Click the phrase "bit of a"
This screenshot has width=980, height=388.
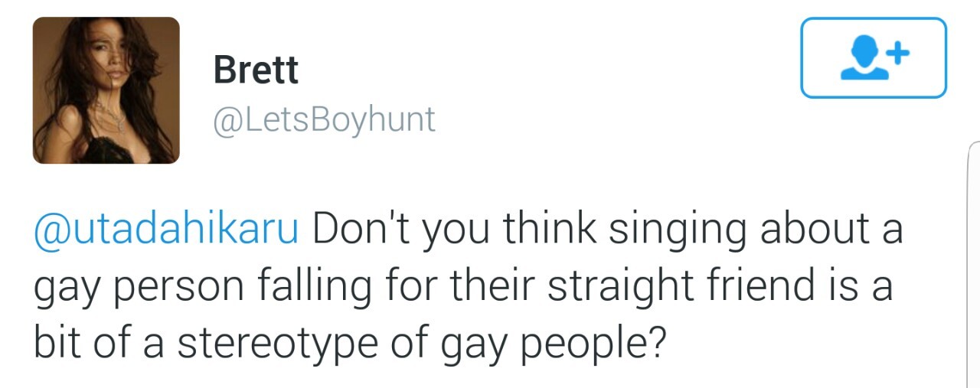(x=100, y=343)
